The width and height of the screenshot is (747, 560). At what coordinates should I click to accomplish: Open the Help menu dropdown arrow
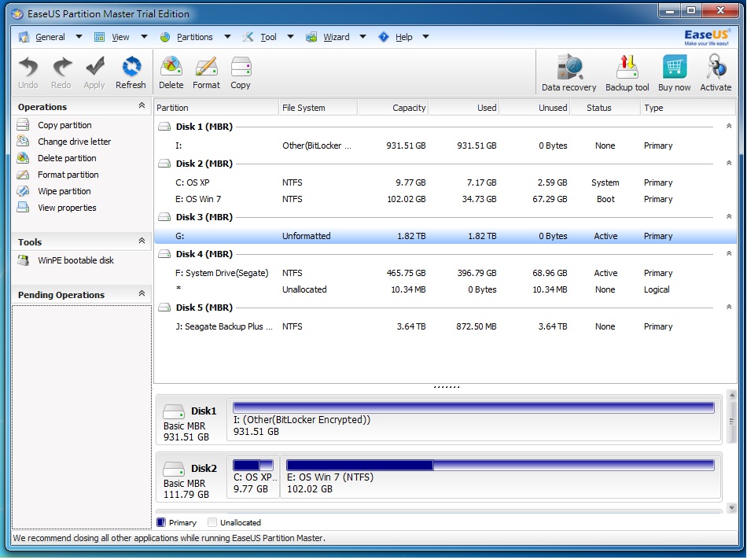[x=426, y=37]
